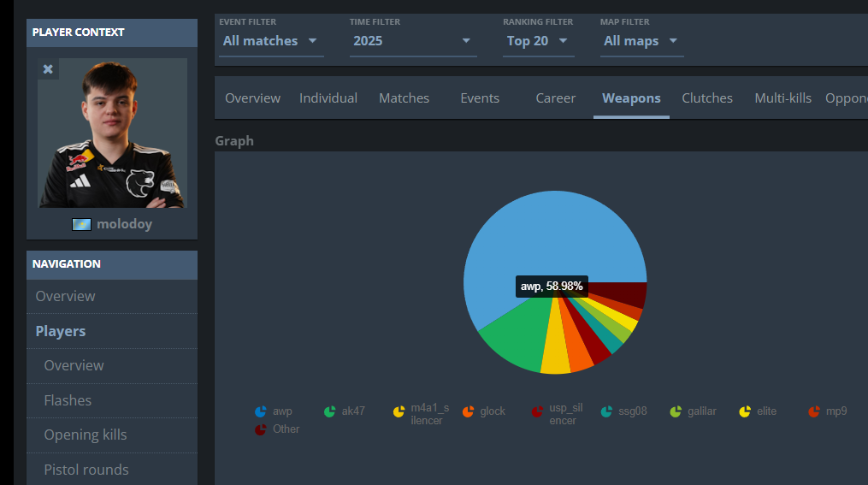Open the Ranking Filter 'Top 20' dropdown
Viewport: 868px width, 485px height.
(538, 41)
